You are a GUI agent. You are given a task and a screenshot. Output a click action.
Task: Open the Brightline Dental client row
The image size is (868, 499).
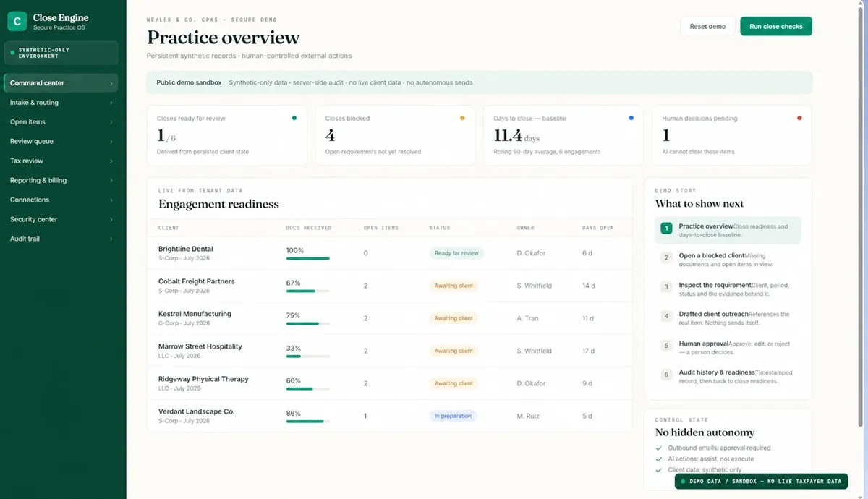click(389, 253)
